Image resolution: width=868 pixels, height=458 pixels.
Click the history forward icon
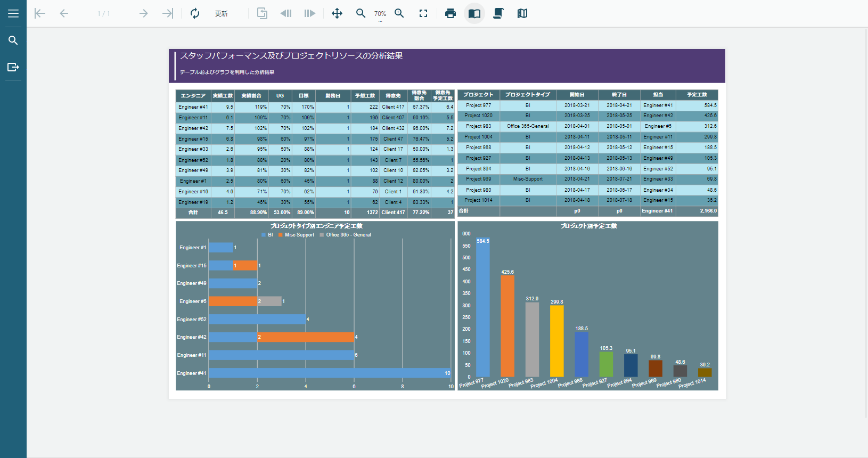click(310, 13)
